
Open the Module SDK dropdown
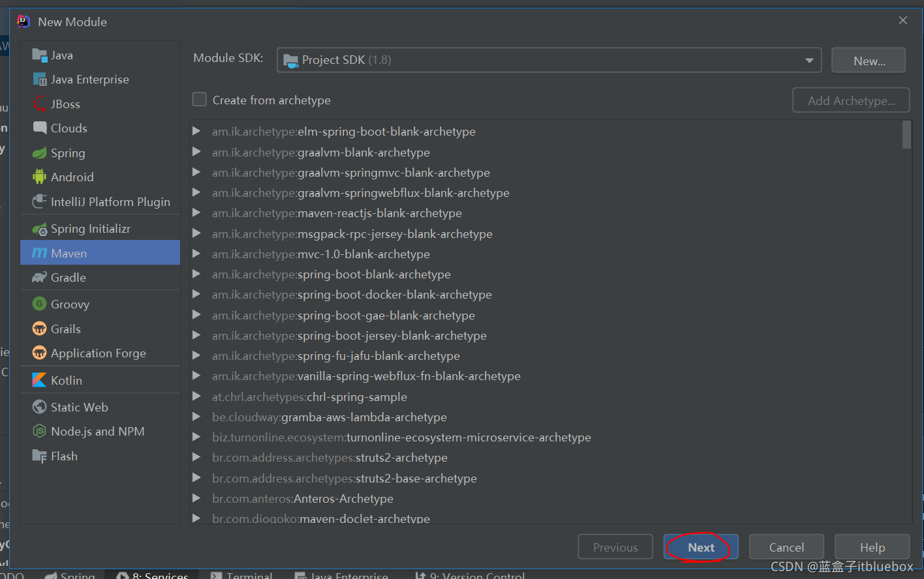[x=549, y=60]
